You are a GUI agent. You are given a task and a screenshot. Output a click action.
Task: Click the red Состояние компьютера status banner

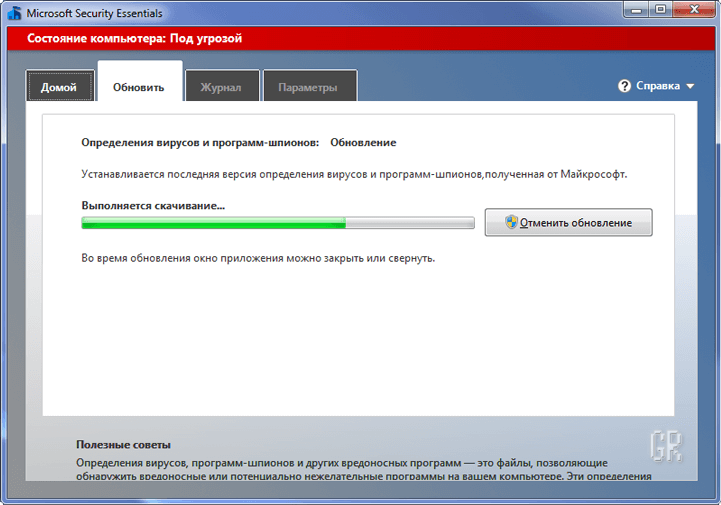click(360, 38)
